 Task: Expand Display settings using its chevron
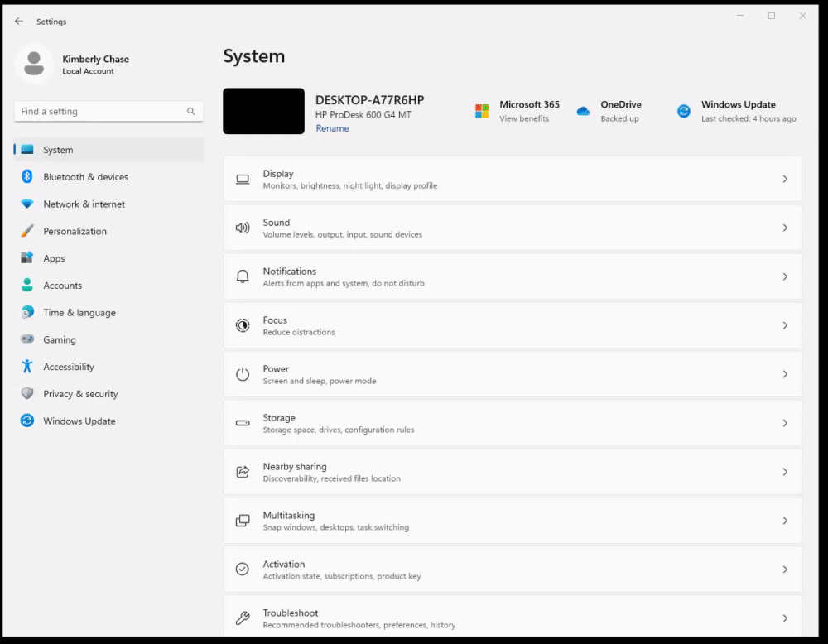point(785,179)
